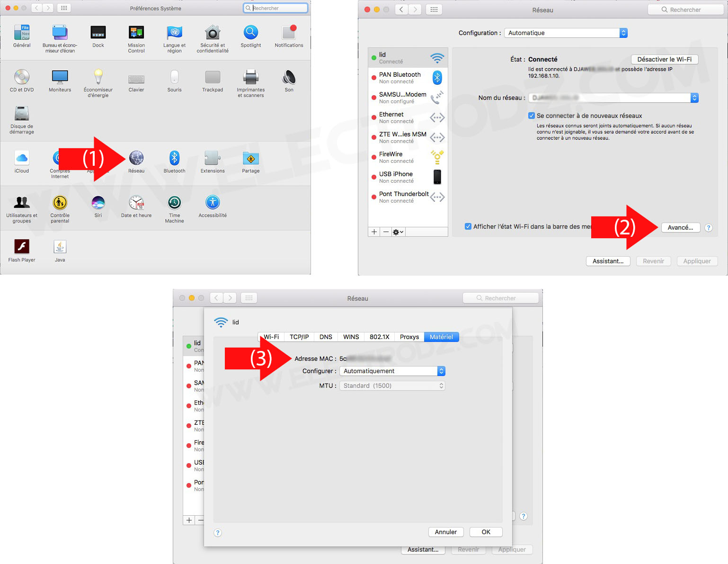Image resolution: width=728 pixels, height=564 pixels.
Task: Open Réseau preferences icon
Action: 136,158
